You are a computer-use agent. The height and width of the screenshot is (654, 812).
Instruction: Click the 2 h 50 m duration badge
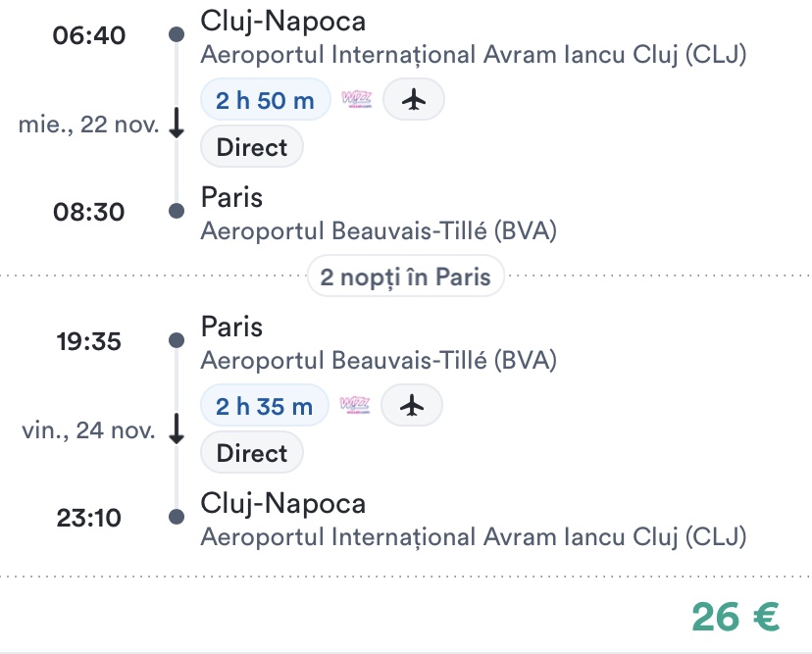265,99
